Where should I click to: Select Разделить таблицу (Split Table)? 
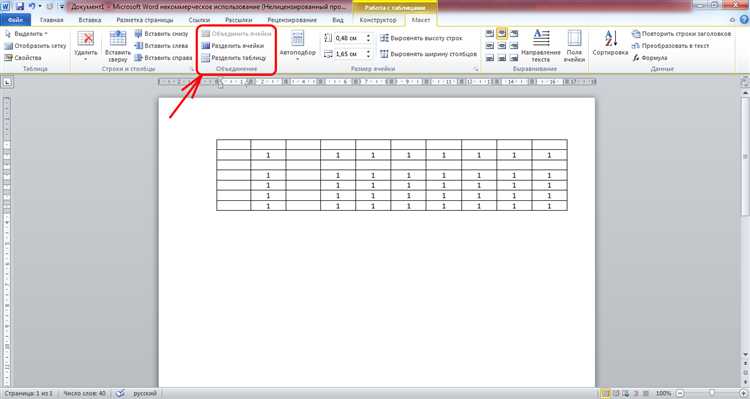coord(233,58)
